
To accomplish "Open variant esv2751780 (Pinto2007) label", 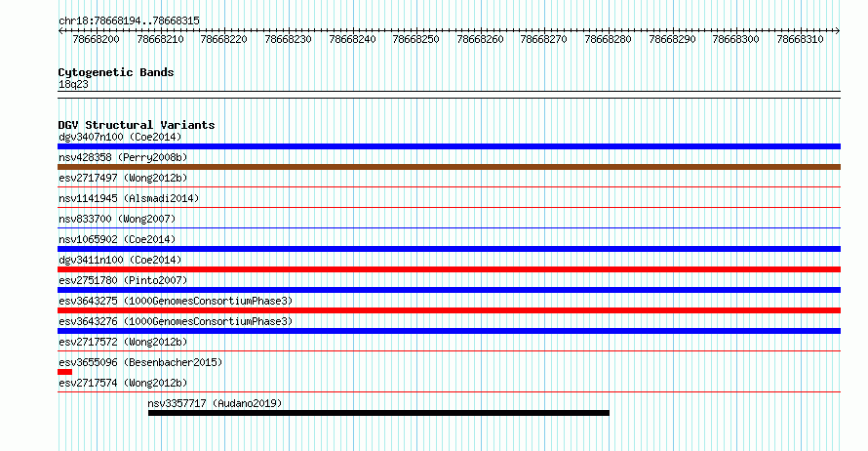I will tap(123, 280).
